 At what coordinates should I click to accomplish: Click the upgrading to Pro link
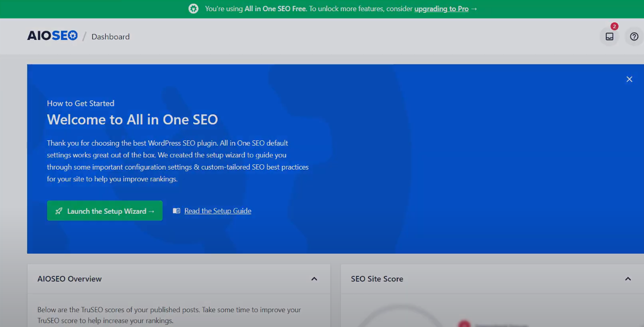[442, 9]
